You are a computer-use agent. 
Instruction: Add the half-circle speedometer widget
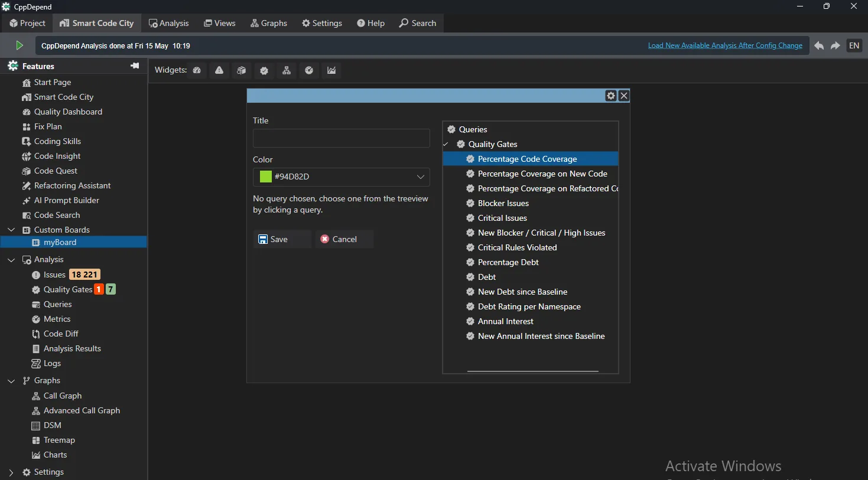coord(197,70)
